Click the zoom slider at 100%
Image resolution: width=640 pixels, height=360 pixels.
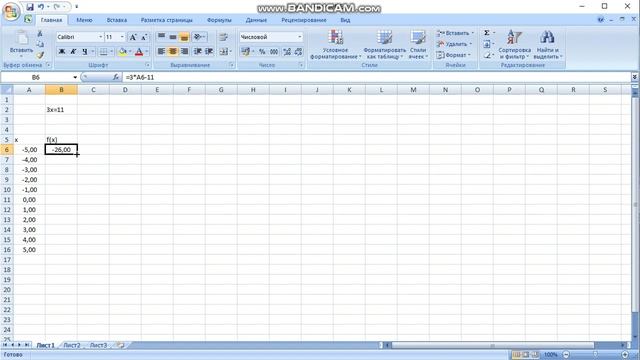[x=596, y=355]
